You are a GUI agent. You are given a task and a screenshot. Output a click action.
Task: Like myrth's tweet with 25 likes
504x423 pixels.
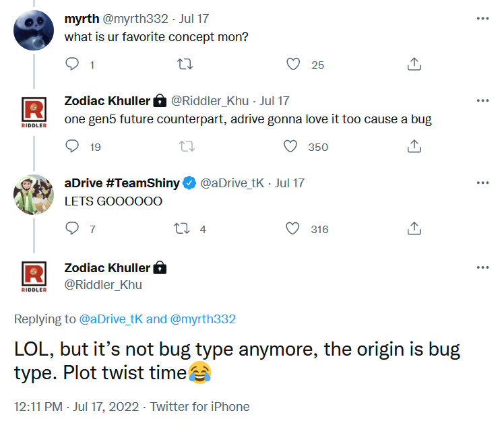click(293, 65)
